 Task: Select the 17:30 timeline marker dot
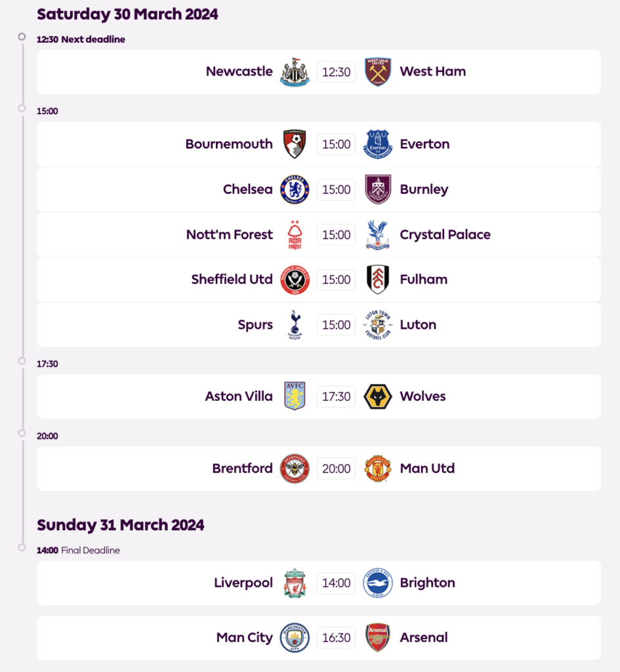pos(22,361)
